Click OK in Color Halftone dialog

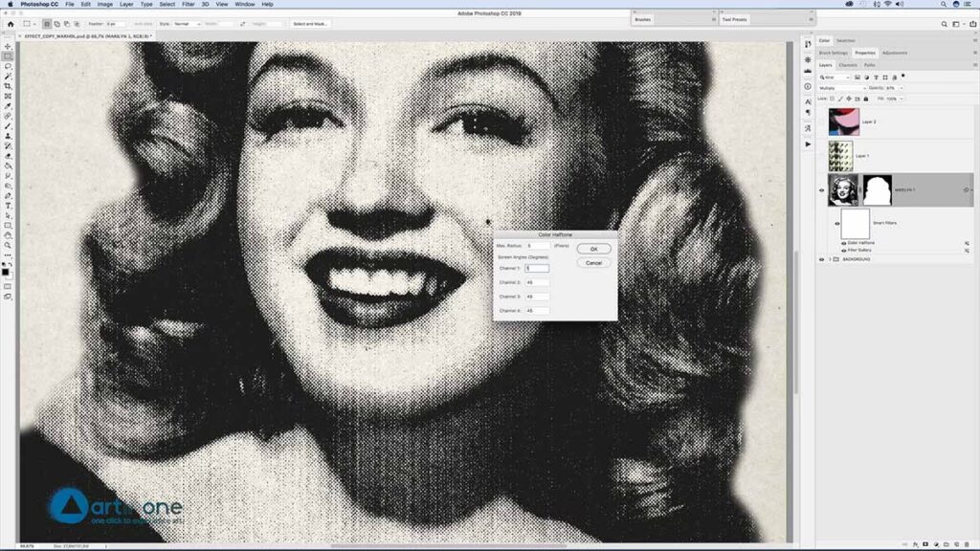tap(593, 249)
